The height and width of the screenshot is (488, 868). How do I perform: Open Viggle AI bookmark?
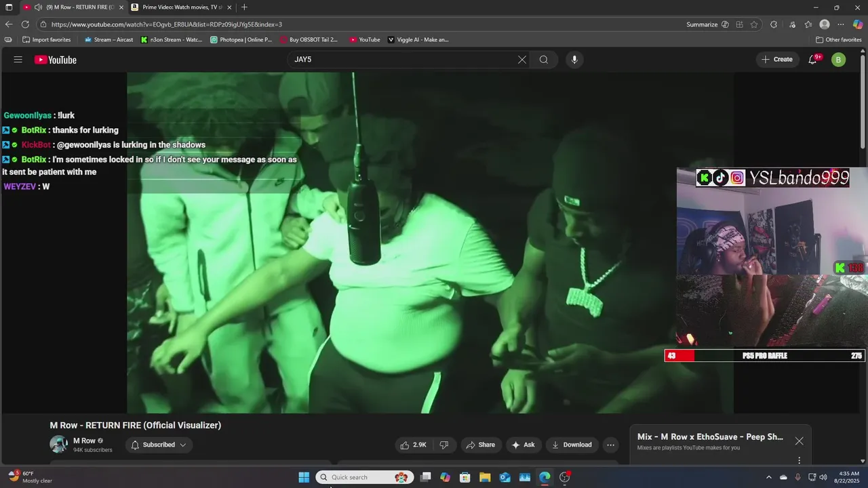click(x=418, y=39)
